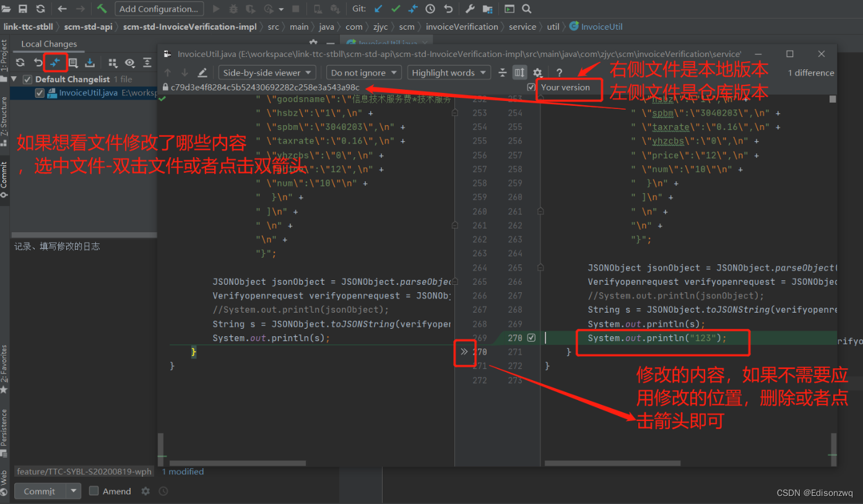Click the Commit button
The image size is (863, 504).
pos(40,491)
